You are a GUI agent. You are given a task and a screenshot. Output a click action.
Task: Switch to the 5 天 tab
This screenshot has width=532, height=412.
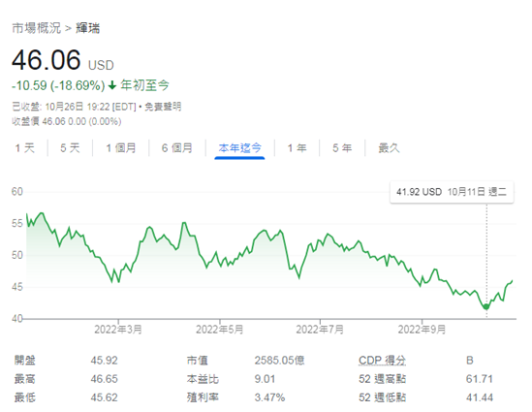click(x=70, y=148)
